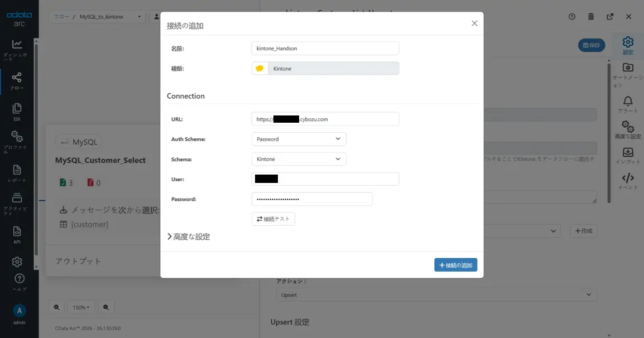Click red error file count 0
Viewport: 644px width, 338px height.
click(x=94, y=183)
